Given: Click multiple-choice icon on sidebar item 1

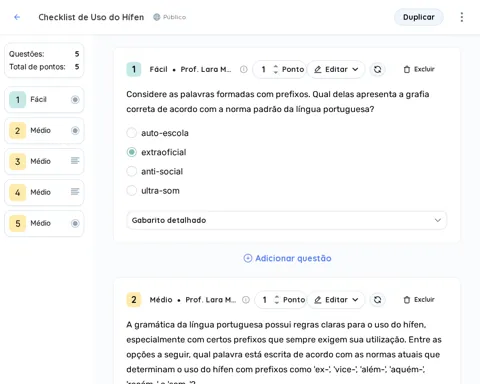Looking at the screenshot, I should tap(75, 99).
